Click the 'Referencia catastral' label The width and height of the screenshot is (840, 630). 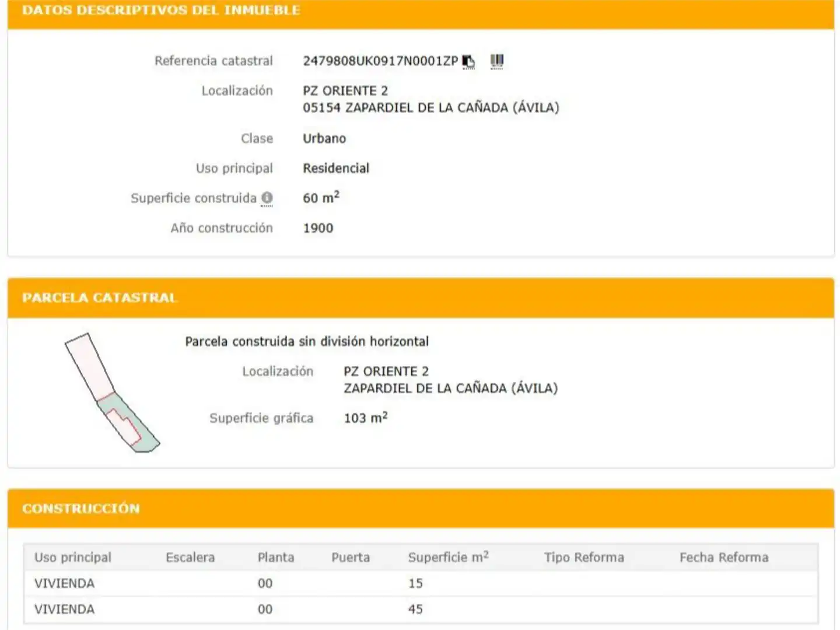pos(213,61)
